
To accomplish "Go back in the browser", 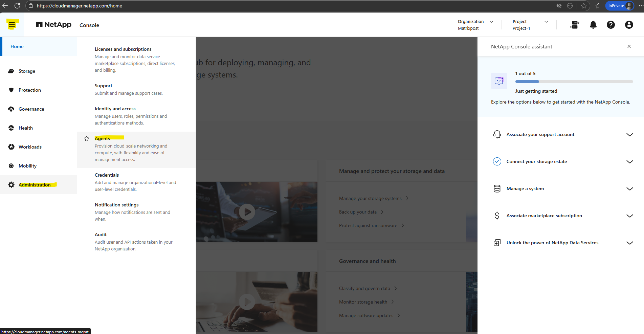I will click(5, 6).
